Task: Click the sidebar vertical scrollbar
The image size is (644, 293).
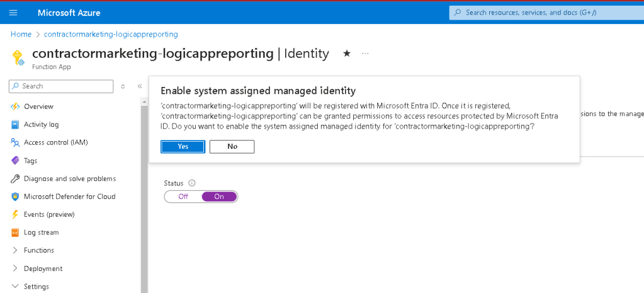Action: tap(144, 199)
